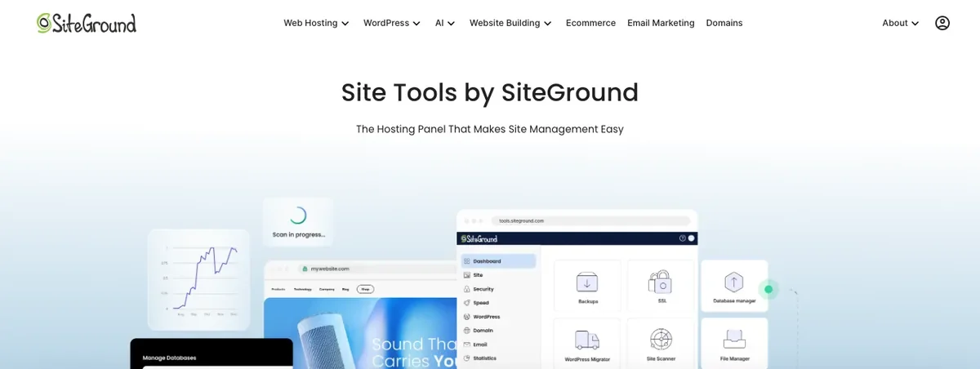Click the tools.siteground.com address bar
The width and height of the screenshot is (980, 369).
coord(591,220)
